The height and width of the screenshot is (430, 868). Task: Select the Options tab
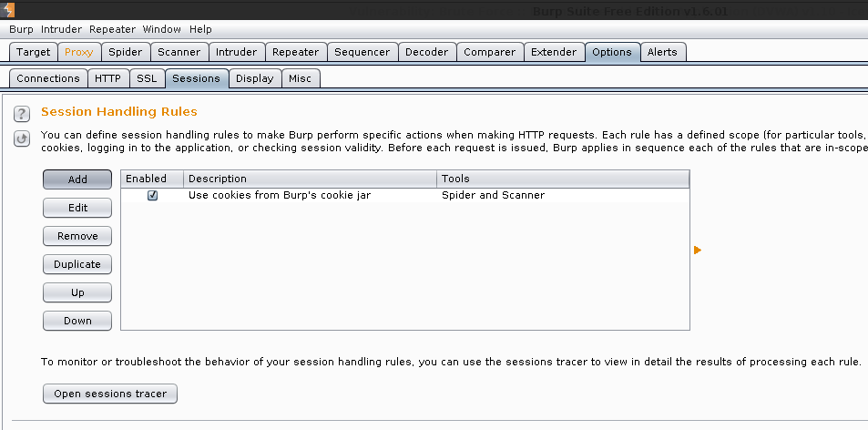tap(612, 52)
